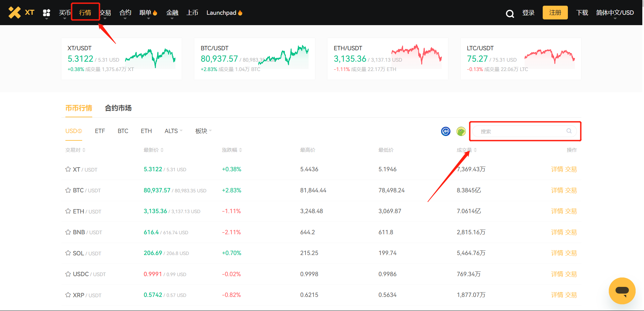Open 详情 link for ETH/USDT row
The height and width of the screenshot is (311, 644).
557,211
